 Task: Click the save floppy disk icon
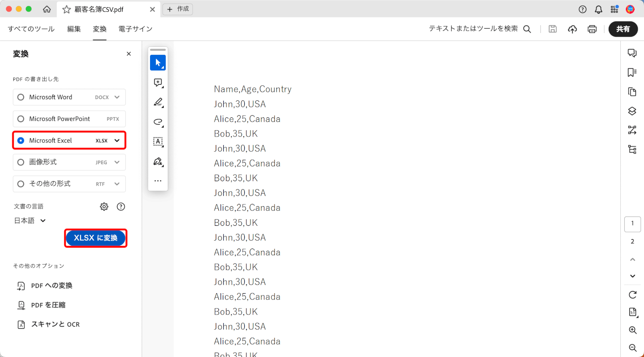tap(553, 29)
